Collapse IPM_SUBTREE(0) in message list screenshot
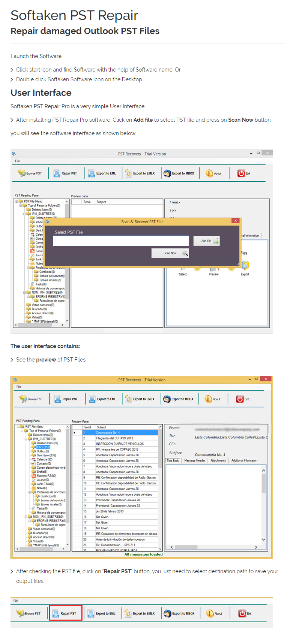Screen dimensions: 290x644 (x=26, y=439)
